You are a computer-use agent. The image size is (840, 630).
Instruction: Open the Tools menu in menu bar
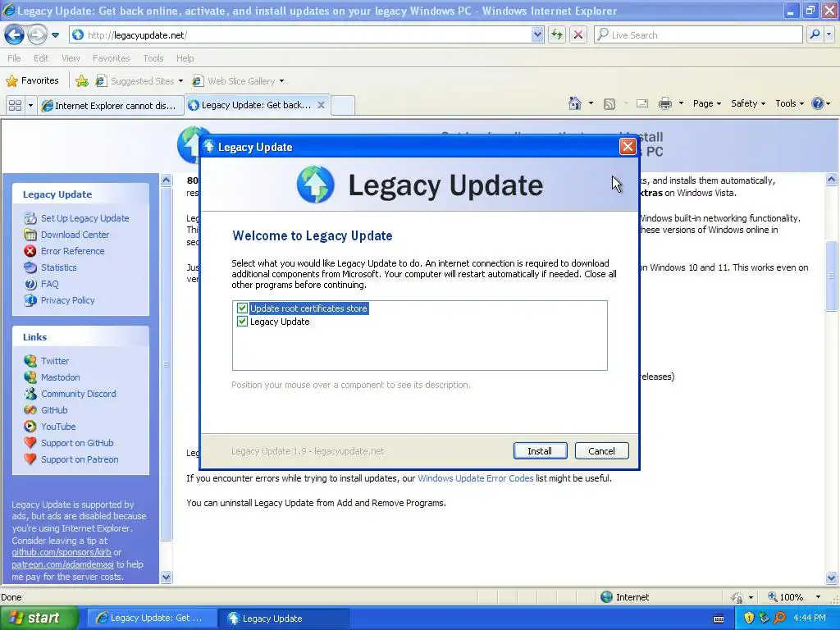tap(153, 58)
